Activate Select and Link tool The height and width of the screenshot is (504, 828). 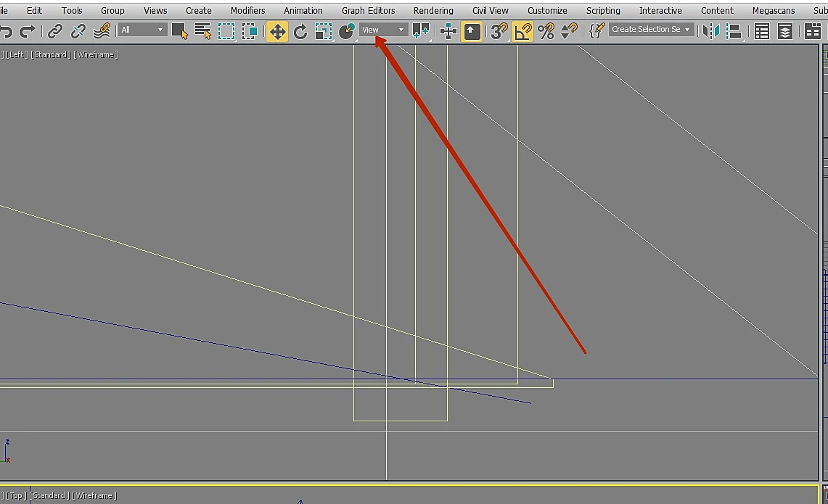coord(54,32)
